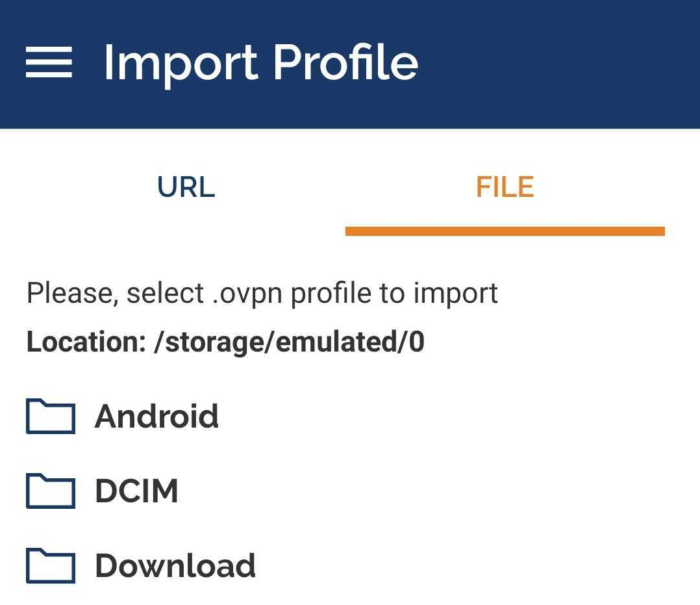The height and width of the screenshot is (605, 700).
Task: Open the hamburger navigation menu
Action: pyautogui.click(x=49, y=63)
